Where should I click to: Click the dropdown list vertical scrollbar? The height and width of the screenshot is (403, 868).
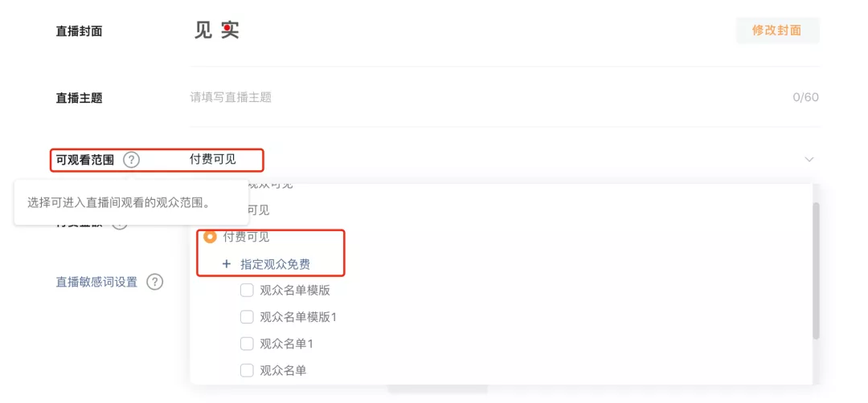click(816, 270)
